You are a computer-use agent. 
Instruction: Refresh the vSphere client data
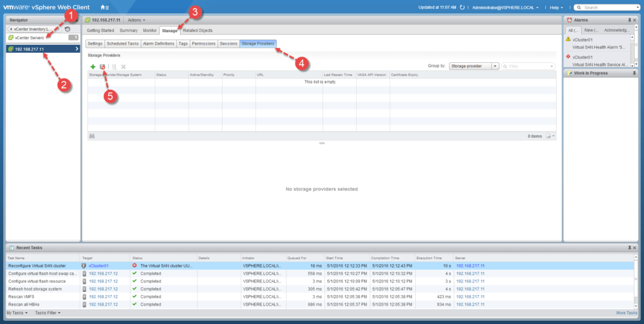point(462,8)
